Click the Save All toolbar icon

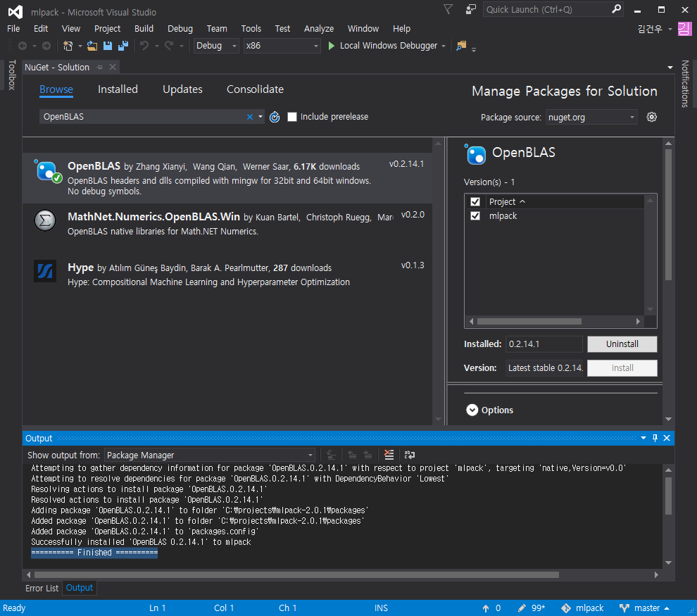[123, 46]
